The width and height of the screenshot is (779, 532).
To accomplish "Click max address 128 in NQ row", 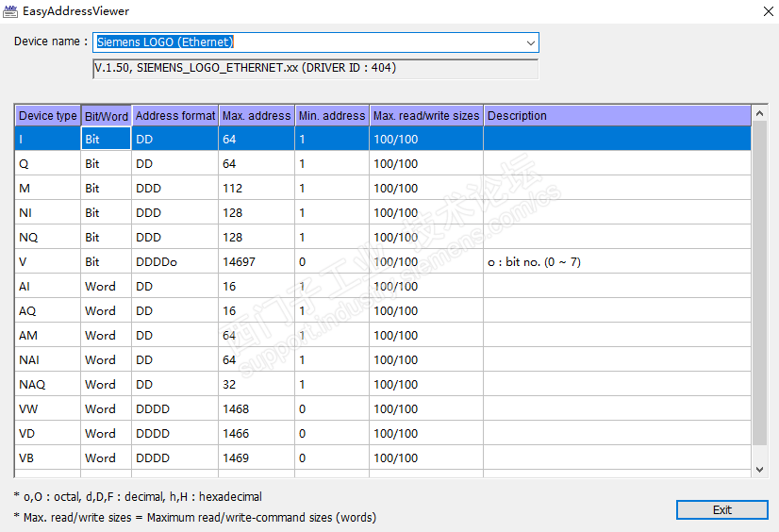I will (257, 237).
